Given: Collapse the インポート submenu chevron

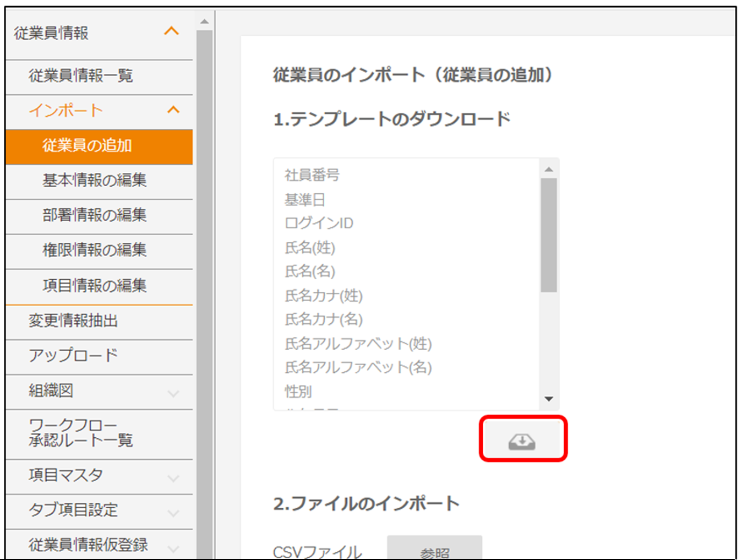Looking at the screenshot, I should pyautogui.click(x=173, y=110).
